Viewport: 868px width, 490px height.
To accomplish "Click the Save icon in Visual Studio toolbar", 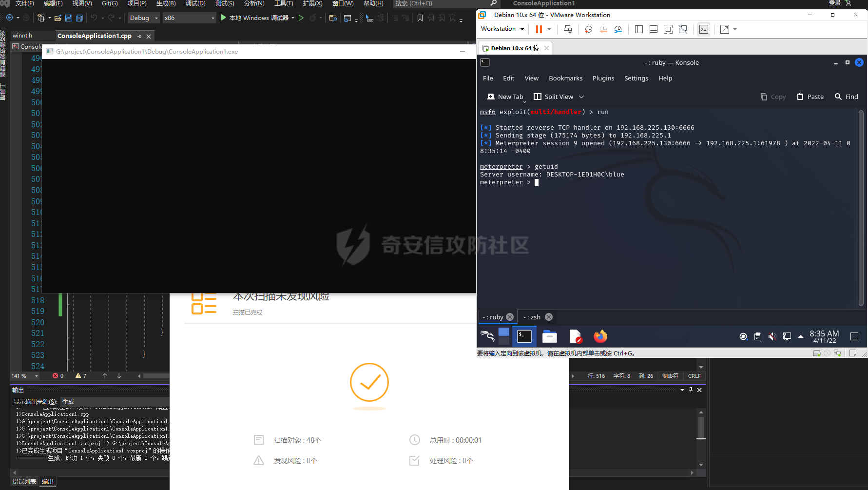I will pos(69,18).
